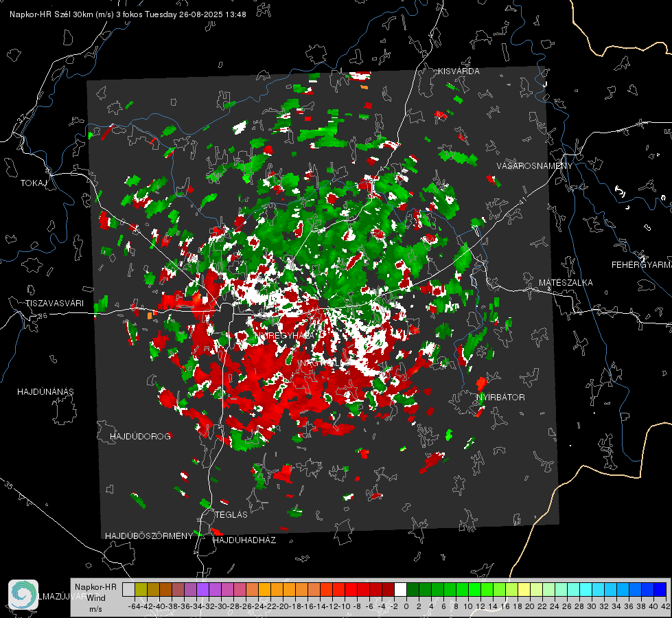Click the FEHÉRGYARMAT label at right edge
This screenshot has height=618, width=672.
tap(641, 265)
